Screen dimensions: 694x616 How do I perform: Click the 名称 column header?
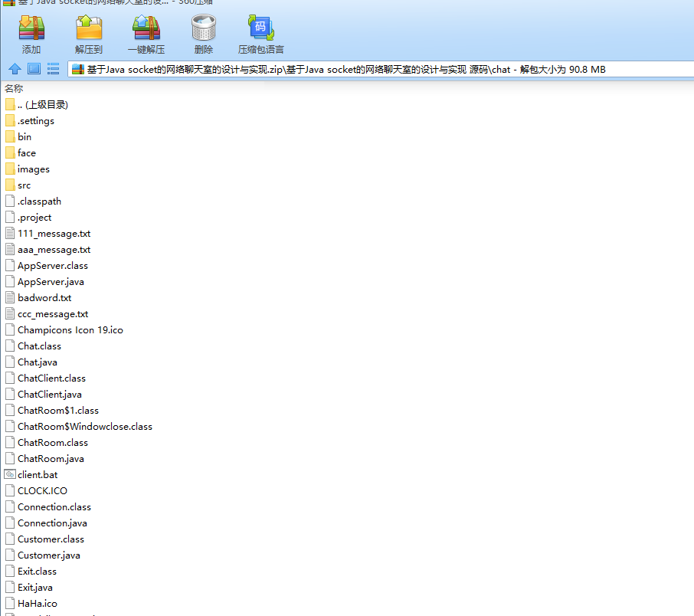click(x=14, y=89)
